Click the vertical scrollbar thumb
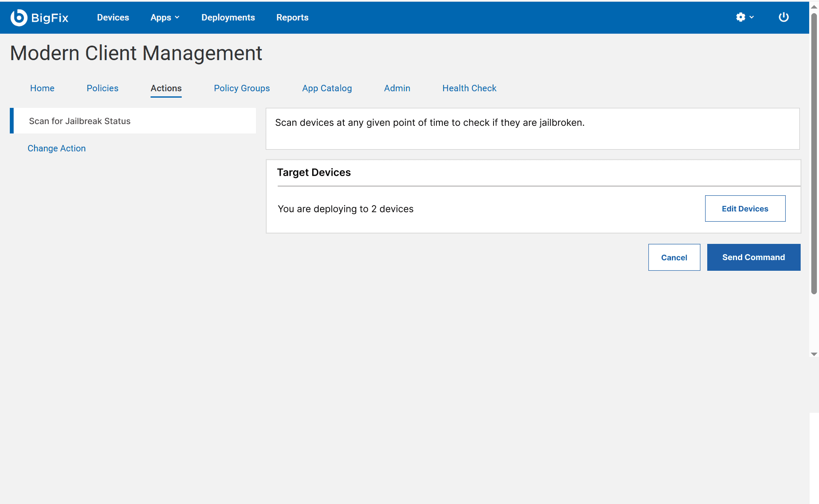Screen dimensions: 819x504 tap(814, 154)
